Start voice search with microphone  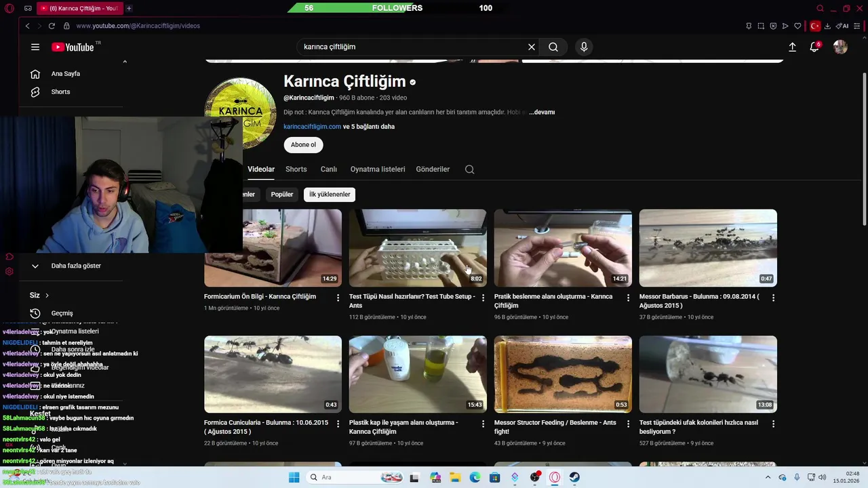tap(584, 47)
